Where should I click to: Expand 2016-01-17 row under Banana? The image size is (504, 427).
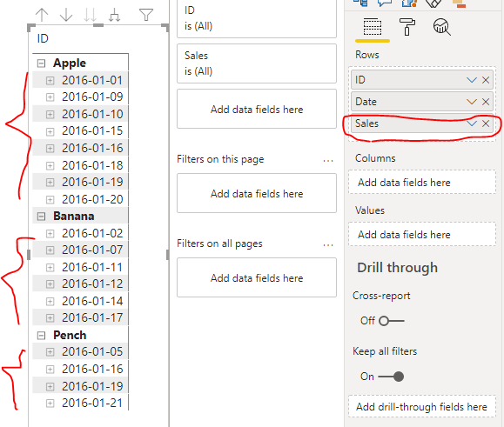50,318
